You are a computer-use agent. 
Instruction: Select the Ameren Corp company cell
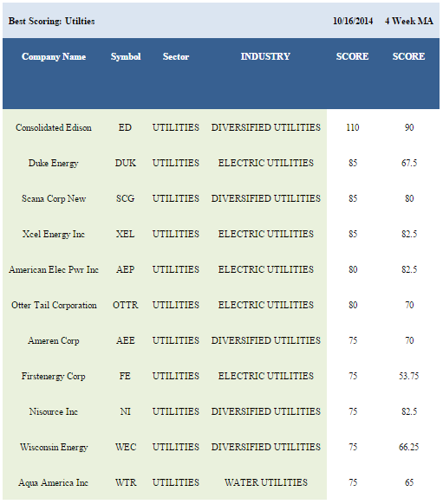click(54, 340)
